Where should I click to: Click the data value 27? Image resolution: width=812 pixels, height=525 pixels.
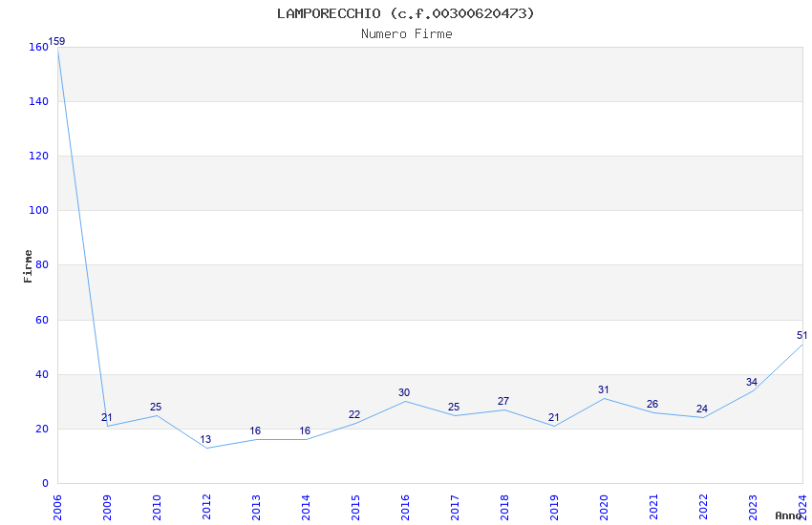tap(503, 401)
